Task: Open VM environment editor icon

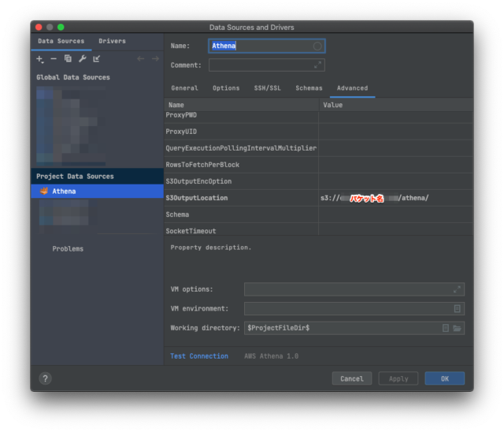Action: [457, 308]
